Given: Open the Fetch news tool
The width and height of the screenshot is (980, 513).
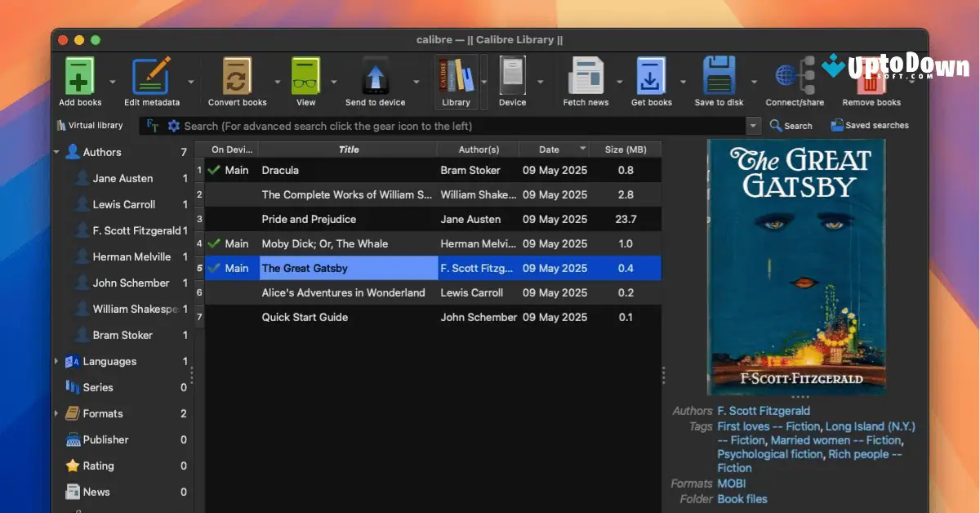Looking at the screenshot, I should pyautogui.click(x=585, y=75).
